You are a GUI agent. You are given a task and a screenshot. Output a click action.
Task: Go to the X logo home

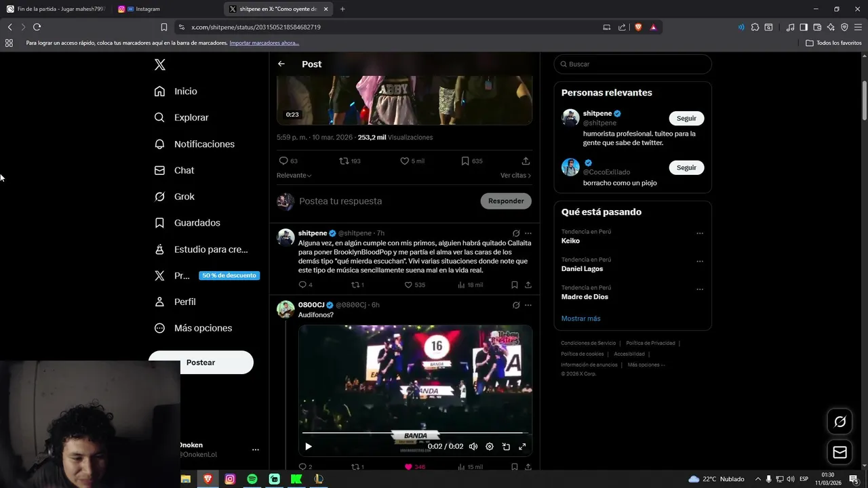(160, 64)
